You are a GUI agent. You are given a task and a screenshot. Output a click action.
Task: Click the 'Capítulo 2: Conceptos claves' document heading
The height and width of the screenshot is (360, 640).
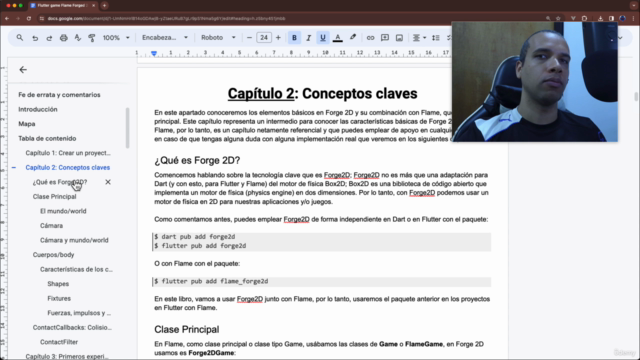tap(322, 93)
